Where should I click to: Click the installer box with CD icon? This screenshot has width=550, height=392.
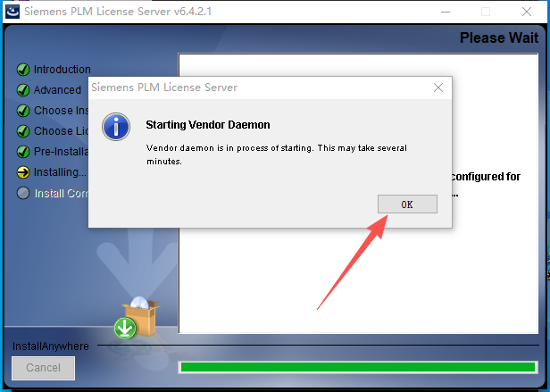tap(137, 318)
